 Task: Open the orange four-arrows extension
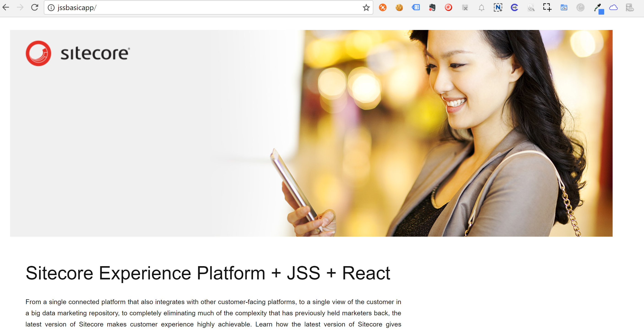(x=383, y=8)
